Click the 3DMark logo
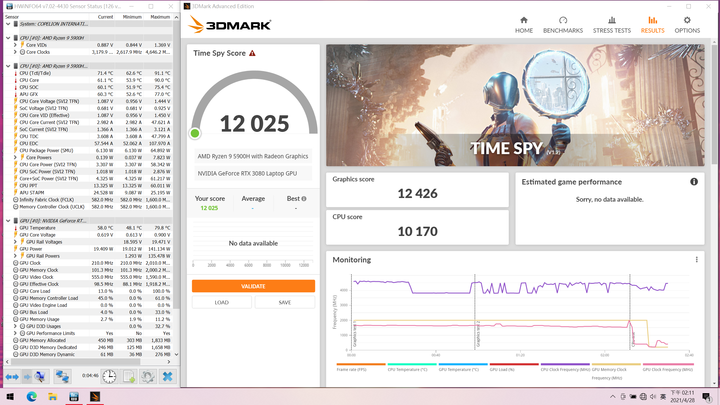The image size is (720, 405). click(x=229, y=25)
